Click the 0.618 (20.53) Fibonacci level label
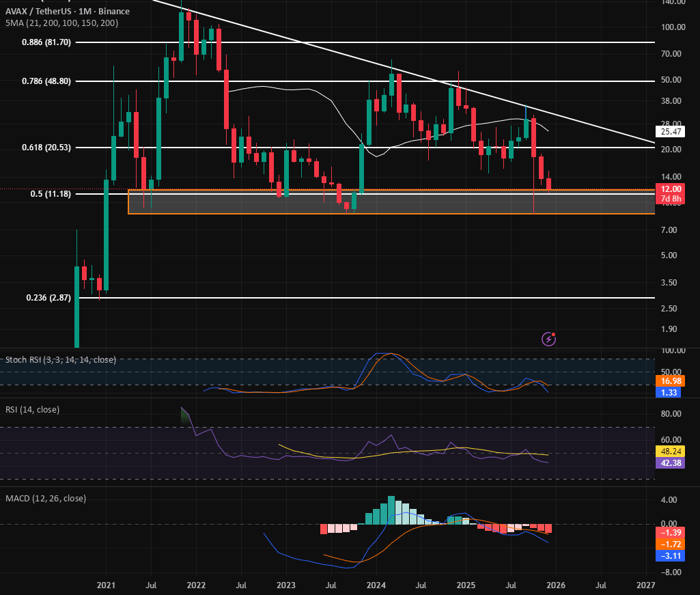The height and width of the screenshot is (595, 700). coord(46,148)
